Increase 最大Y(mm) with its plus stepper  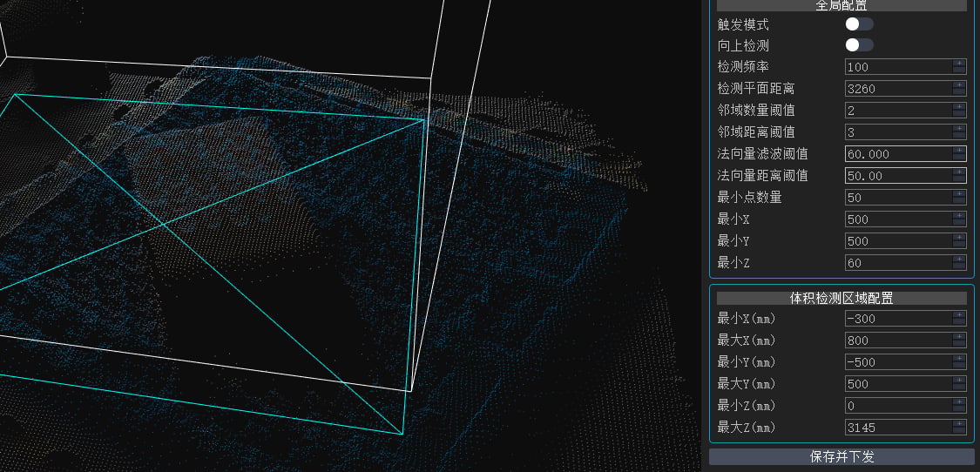pyautogui.click(x=959, y=380)
